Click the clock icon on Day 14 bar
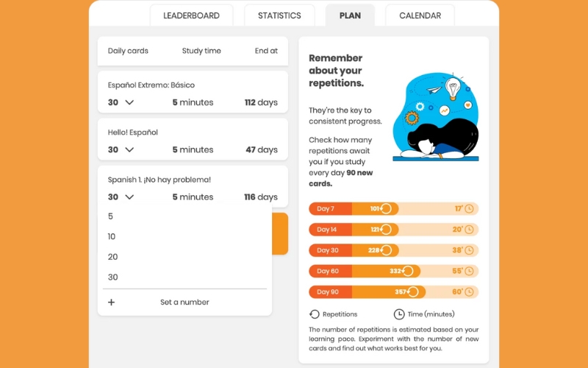The height and width of the screenshot is (368, 588). (468, 230)
